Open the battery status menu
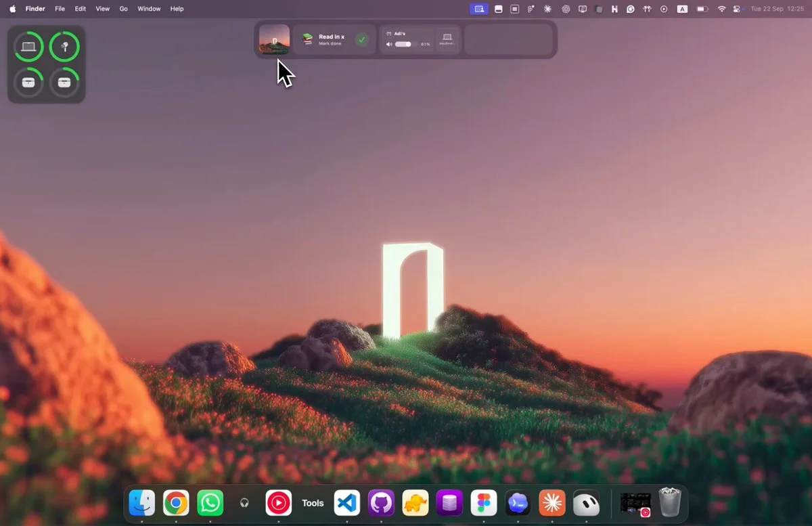The width and height of the screenshot is (812, 526). tap(702, 9)
